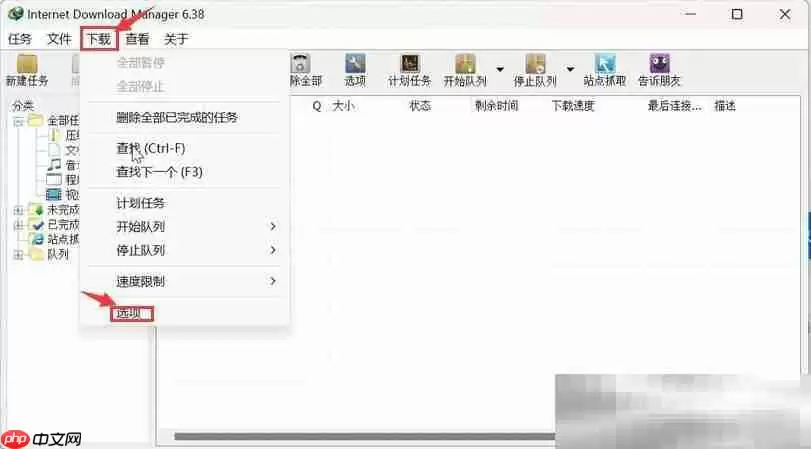Screen dimensions: 811x449
Task: Open the 开始队列 dropdown arrow
Action: (x=500, y=69)
